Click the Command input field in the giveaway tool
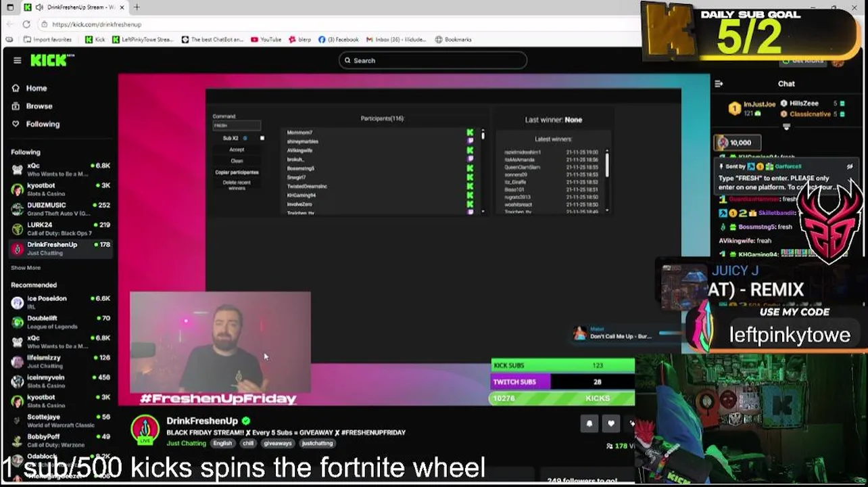This screenshot has height=487, width=868. [x=237, y=126]
